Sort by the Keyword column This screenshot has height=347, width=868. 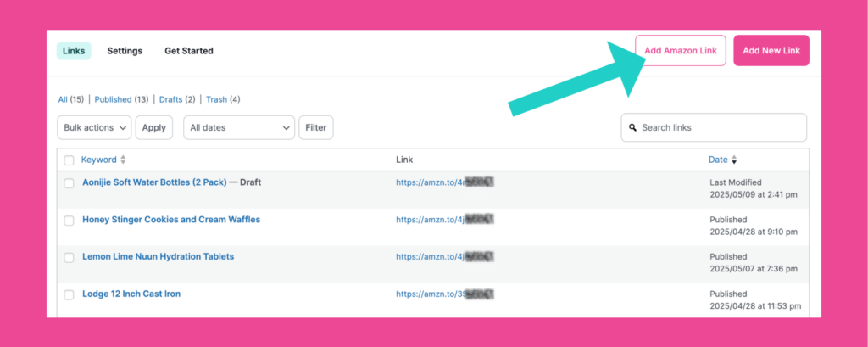pyautogui.click(x=98, y=160)
